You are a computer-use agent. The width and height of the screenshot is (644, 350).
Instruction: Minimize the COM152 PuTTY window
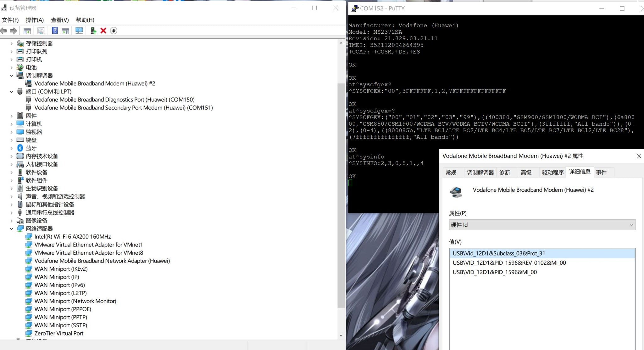[601, 8]
